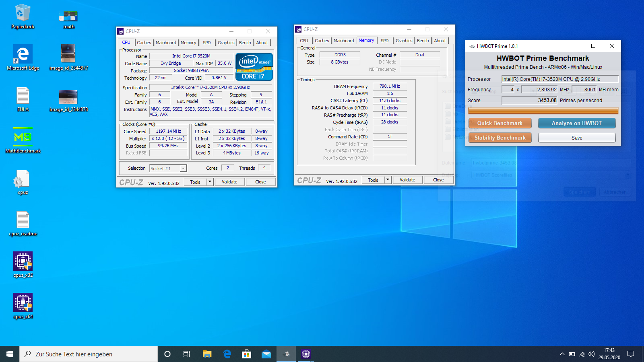Open CPU tab in right CPU-Z window
This screenshot has height=362, width=644.
click(304, 41)
